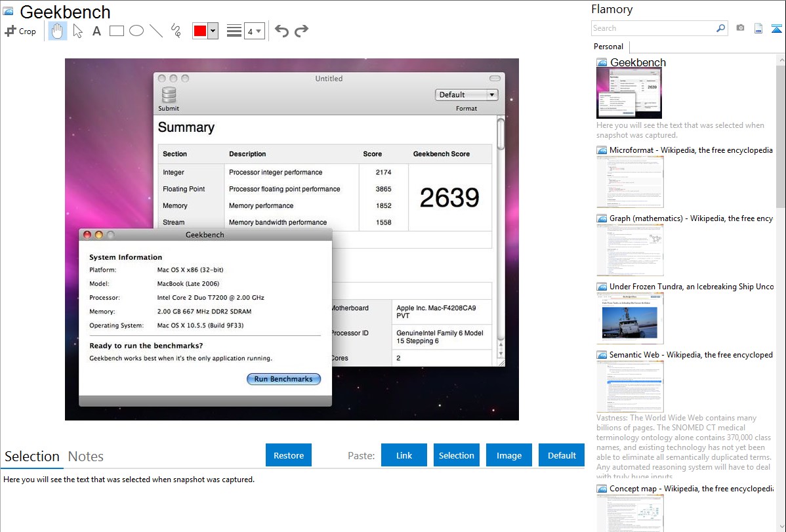786x532 pixels.
Task: Redo the last undone action
Action: 301,31
